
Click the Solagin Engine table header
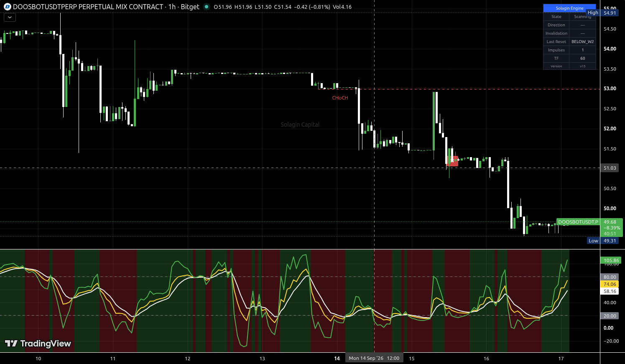(x=569, y=8)
